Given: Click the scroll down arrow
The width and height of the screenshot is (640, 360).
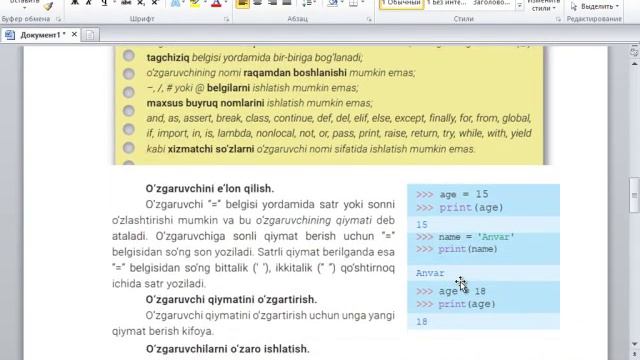Looking at the screenshot, I should tap(635, 344).
